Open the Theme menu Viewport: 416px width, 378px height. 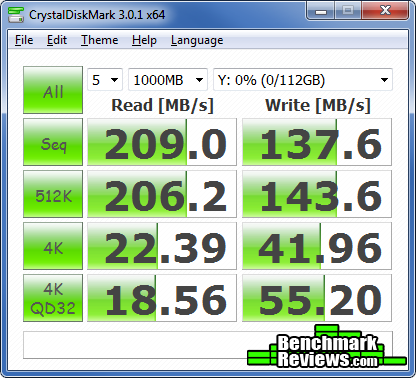[99, 40]
